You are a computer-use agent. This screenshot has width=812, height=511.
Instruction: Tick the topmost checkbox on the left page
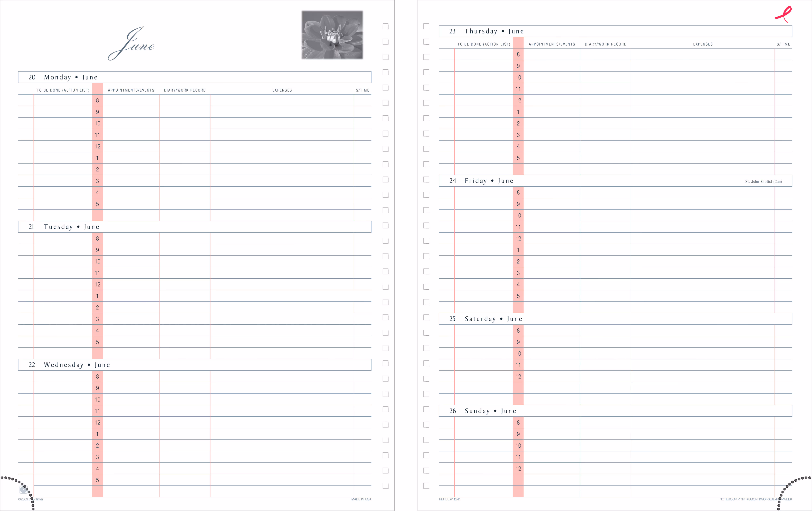click(385, 26)
